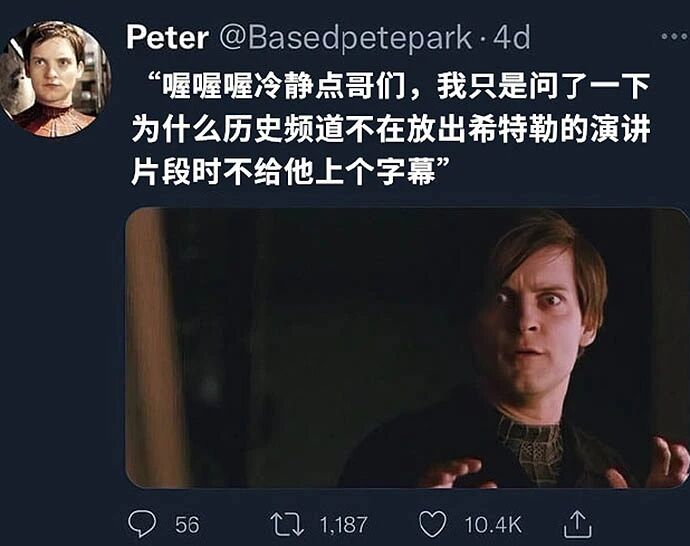Screen dimensions: 690x546
Task: Share the tweet via the upload arrow icon
Action: 577,524
